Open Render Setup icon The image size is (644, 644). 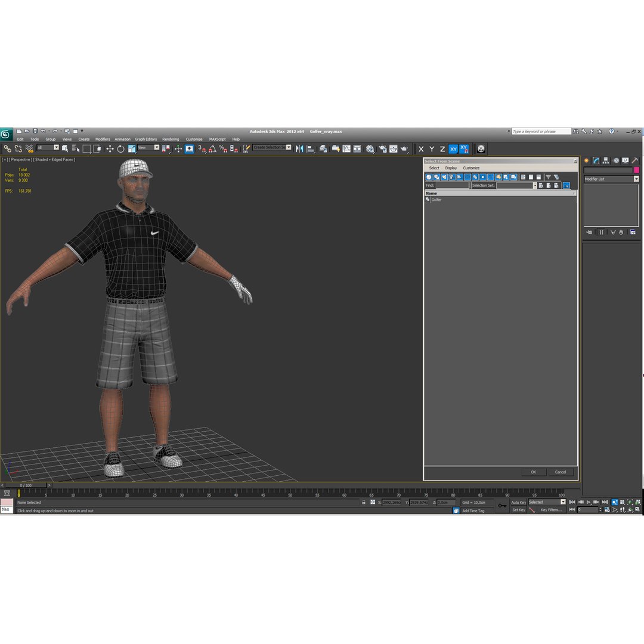tap(382, 148)
